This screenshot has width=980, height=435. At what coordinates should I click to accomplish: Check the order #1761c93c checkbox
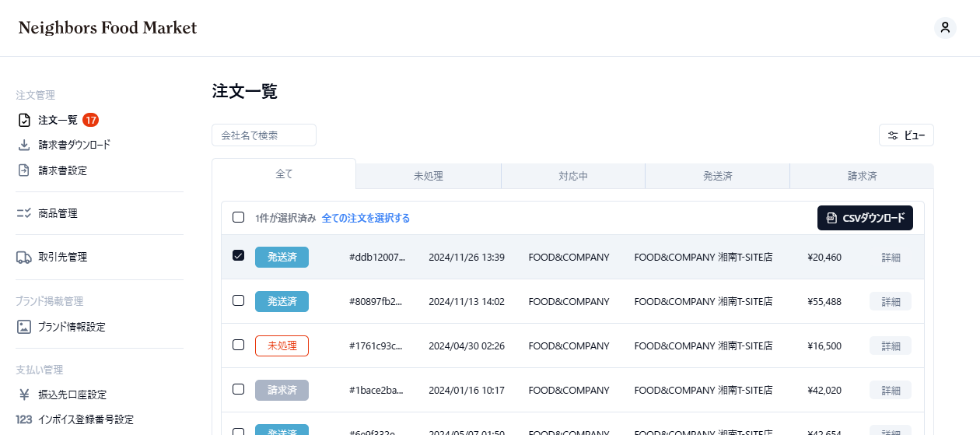tap(239, 345)
